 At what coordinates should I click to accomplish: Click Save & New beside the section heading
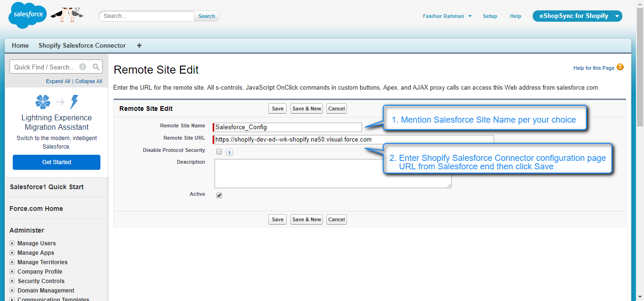click(x=306, y=109)
